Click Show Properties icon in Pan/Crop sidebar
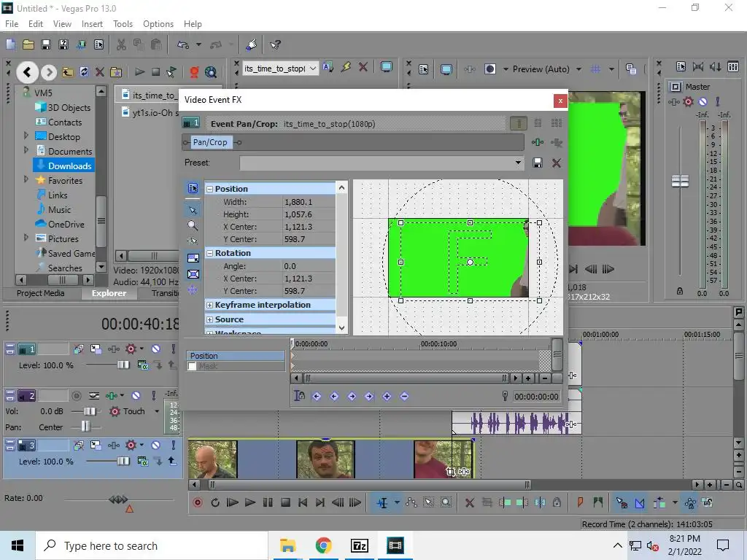This screenshot has width=747, height=560. click(193, 189)
